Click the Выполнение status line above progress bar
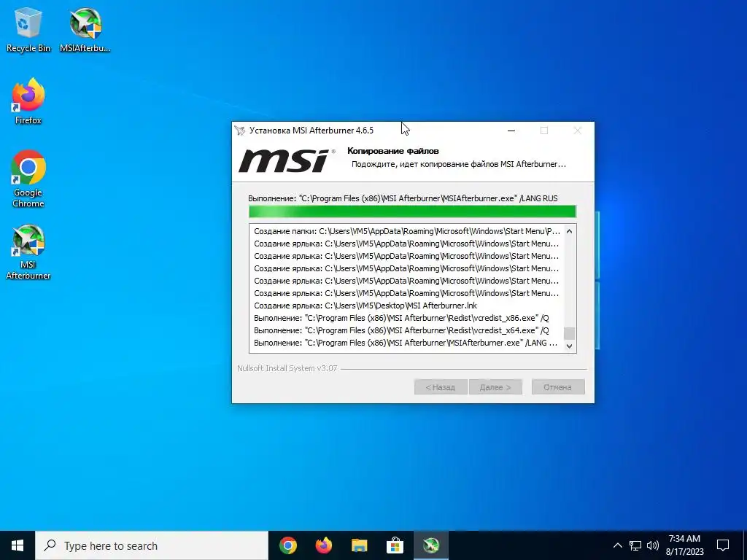 403,198
